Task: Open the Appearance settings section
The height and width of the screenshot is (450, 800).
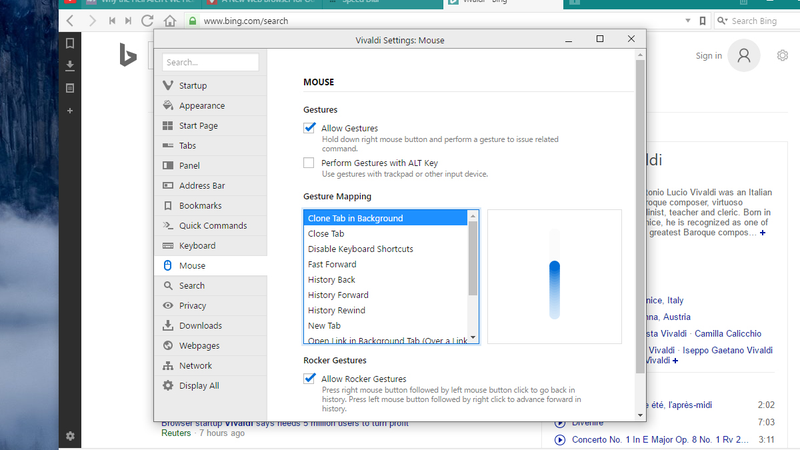Action: (211, 106)
